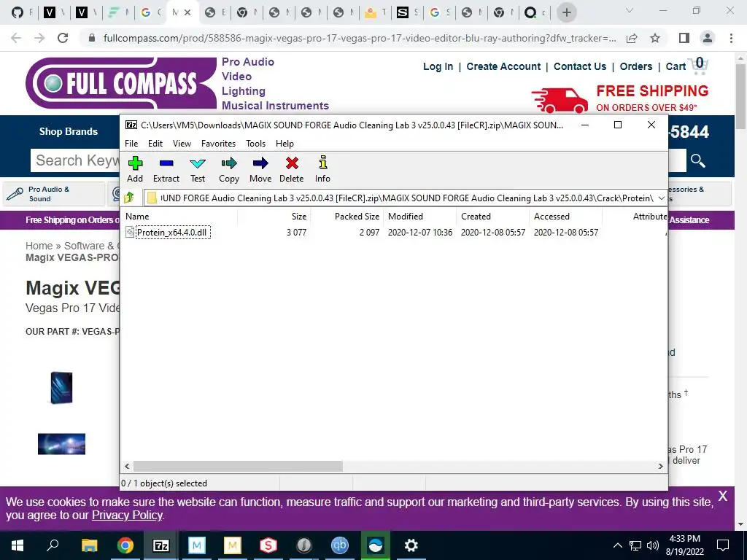747x560 pixels.
Task: Open the Pro Audio & Sound category
Action: tap(53, 194)
